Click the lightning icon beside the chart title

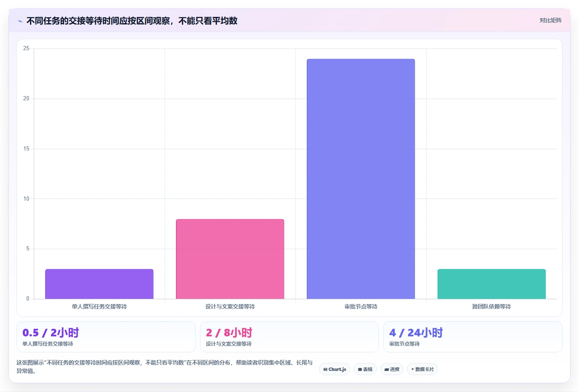(20, 21)
